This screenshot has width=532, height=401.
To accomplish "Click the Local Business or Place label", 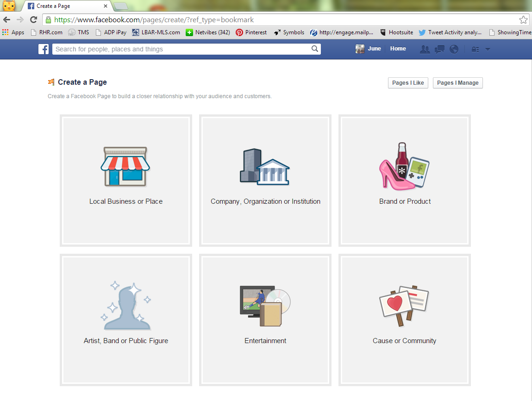I will click(126, 201).
